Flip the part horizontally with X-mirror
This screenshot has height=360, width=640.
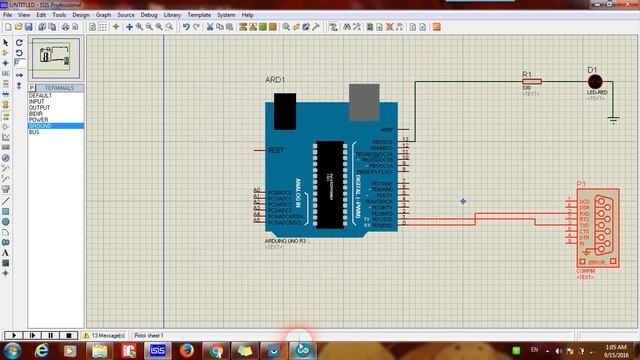pos(19,75)
